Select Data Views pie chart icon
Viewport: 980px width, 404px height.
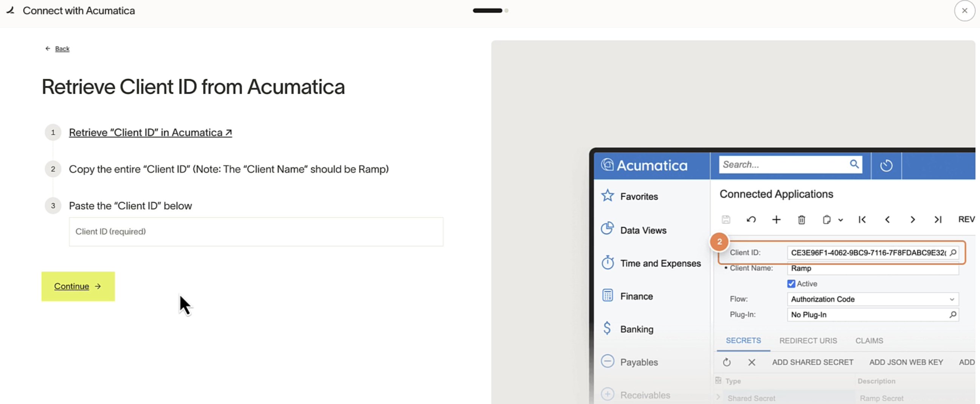click(x=608, y=228)
